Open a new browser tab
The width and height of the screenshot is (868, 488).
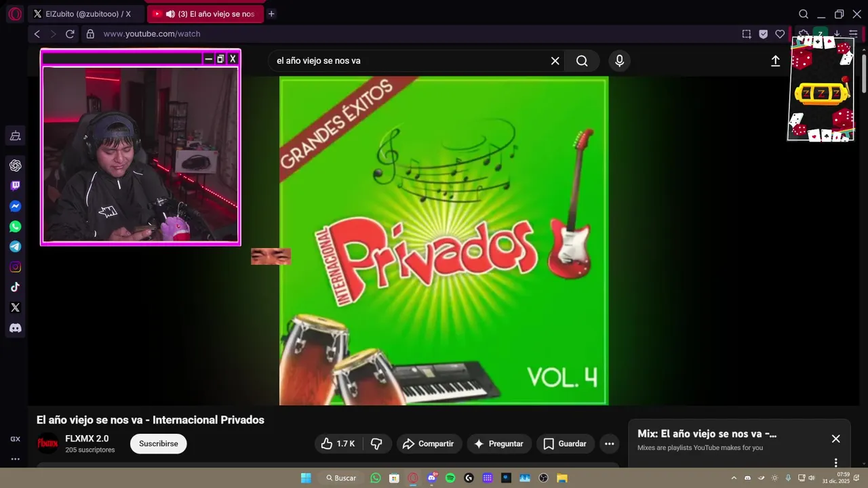271,14
